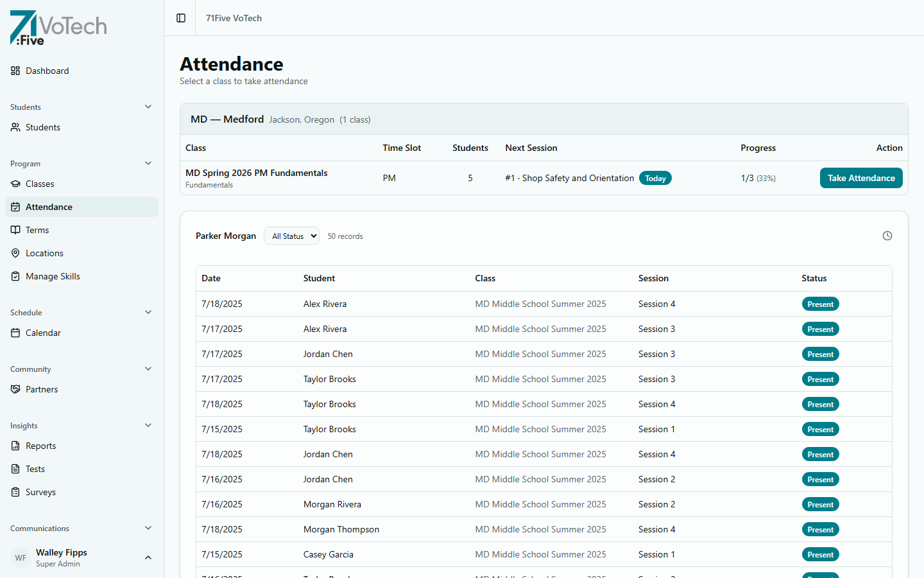
Task: Select the Locations map pin icon
Action: (x=15, y=253)
